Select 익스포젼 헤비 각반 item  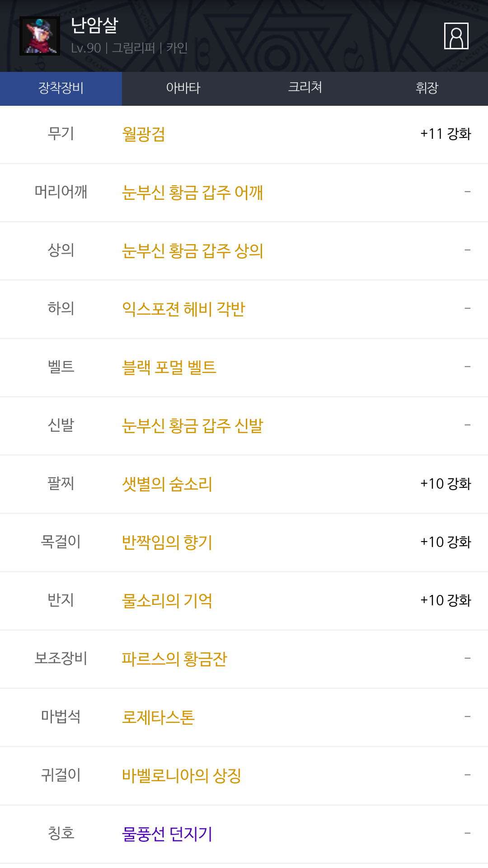[x=183, y=309]
